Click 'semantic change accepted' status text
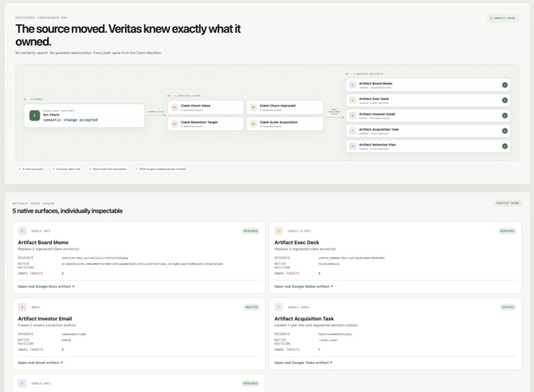Screen dimensions: 534x392 pyautogui.click(x=70, y=120)
